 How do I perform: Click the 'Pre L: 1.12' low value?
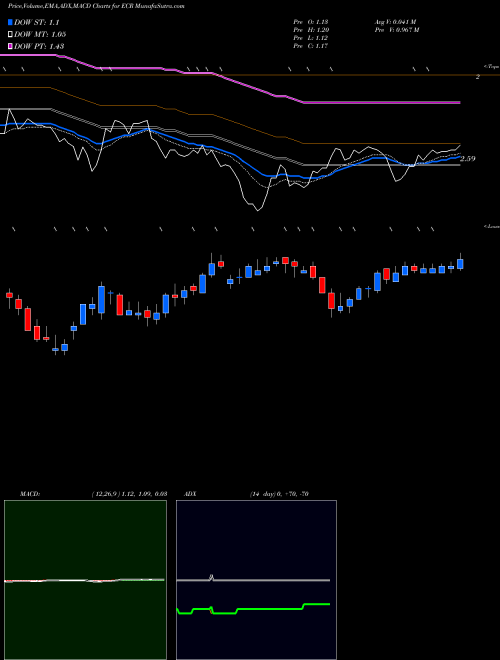tap(311, 38)
